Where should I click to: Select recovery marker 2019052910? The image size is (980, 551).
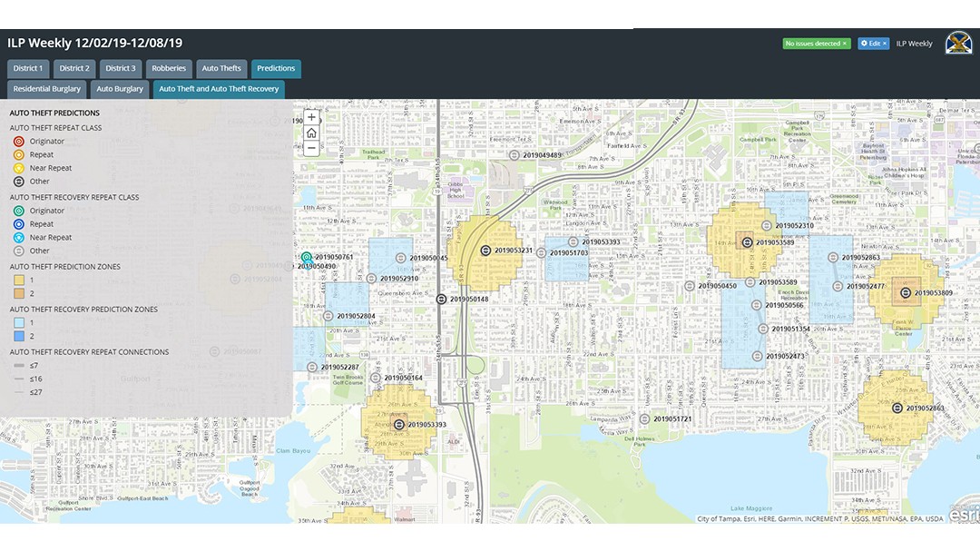click(371, 279)
